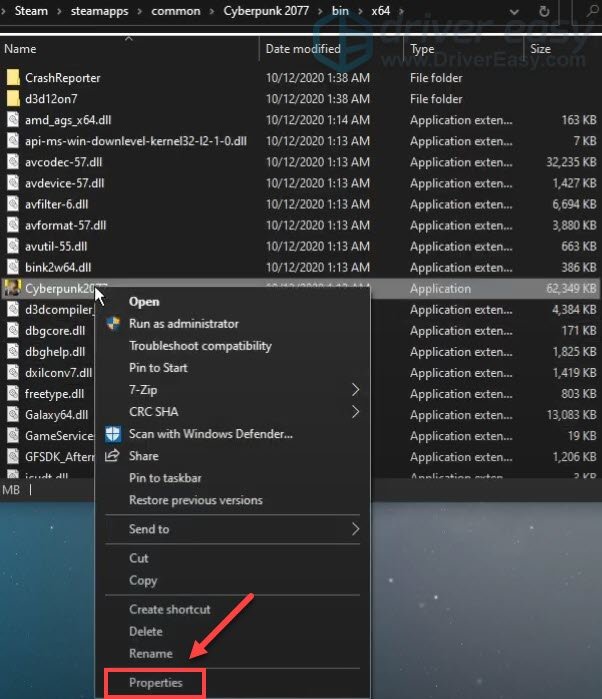Click the avdevice-57.dll file icon
This screenshot has width=602, height=699.
point(13,183)
